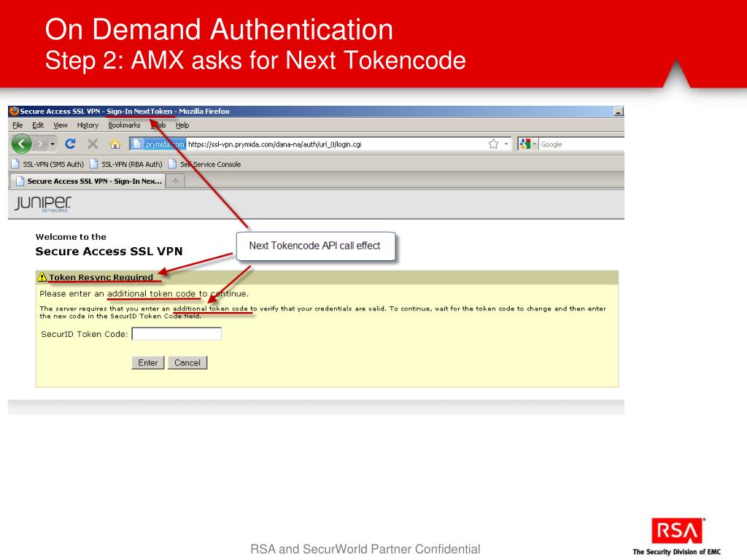Open the Edit menu
747x560 pixels.
point(38,125)
